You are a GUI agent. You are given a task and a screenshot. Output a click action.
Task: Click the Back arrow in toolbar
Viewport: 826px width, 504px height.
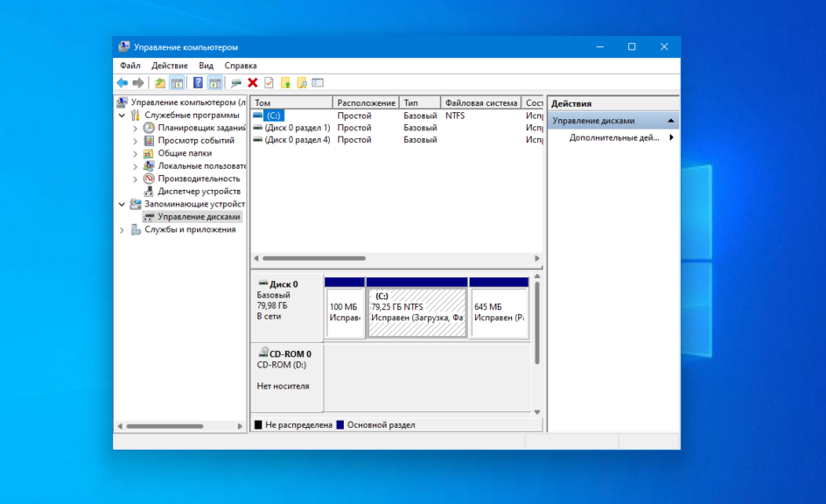pyautogui.click(x=122, y=83)
